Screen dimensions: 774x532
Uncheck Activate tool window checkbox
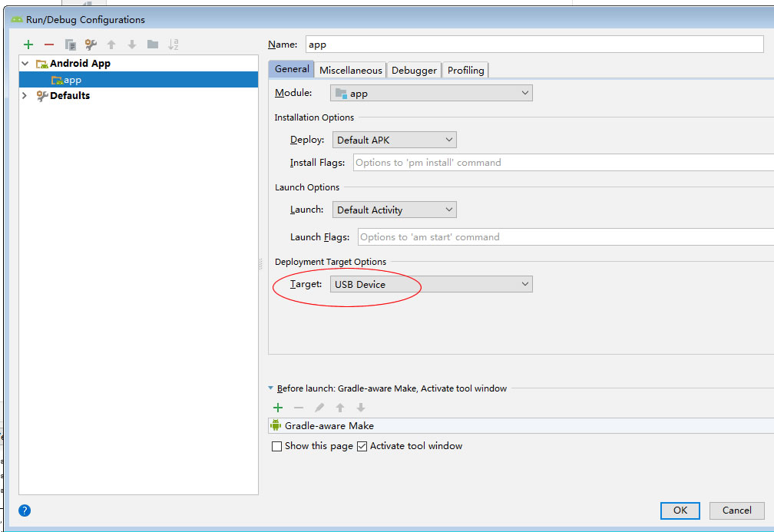click(x=362, y=446)
